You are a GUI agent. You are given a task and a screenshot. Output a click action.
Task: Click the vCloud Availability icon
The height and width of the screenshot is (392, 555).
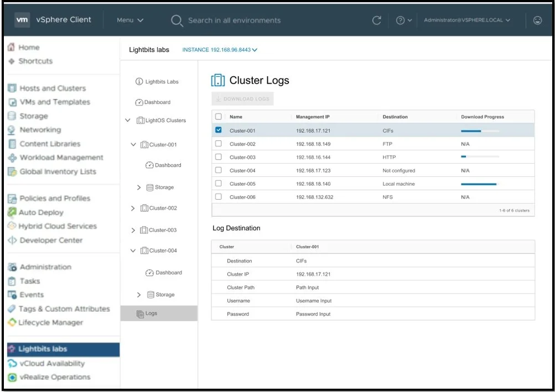pyautogui.click(x=12, y=363)
